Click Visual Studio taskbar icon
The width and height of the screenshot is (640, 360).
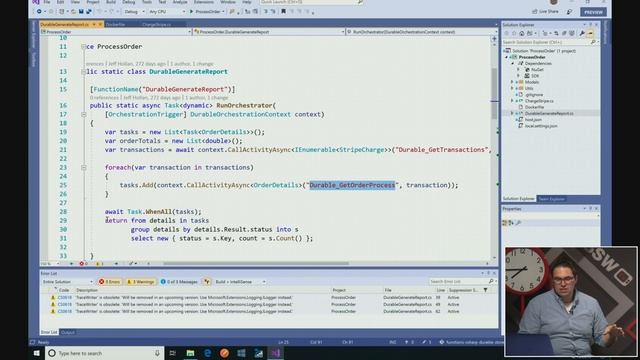pyautogui.click(x=276, y=353)
